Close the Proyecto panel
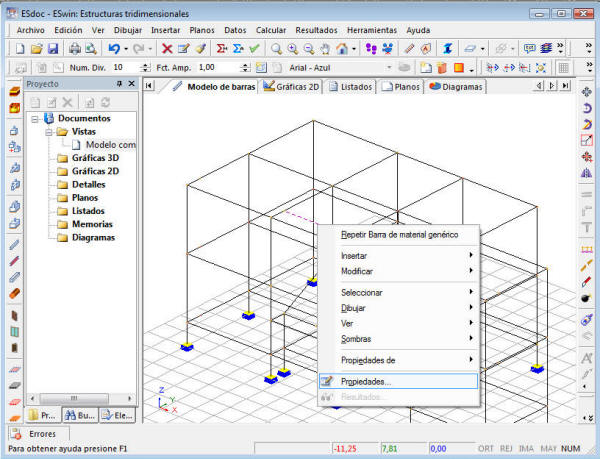This screenshot has height=459, width=600. tap(131, 83)
